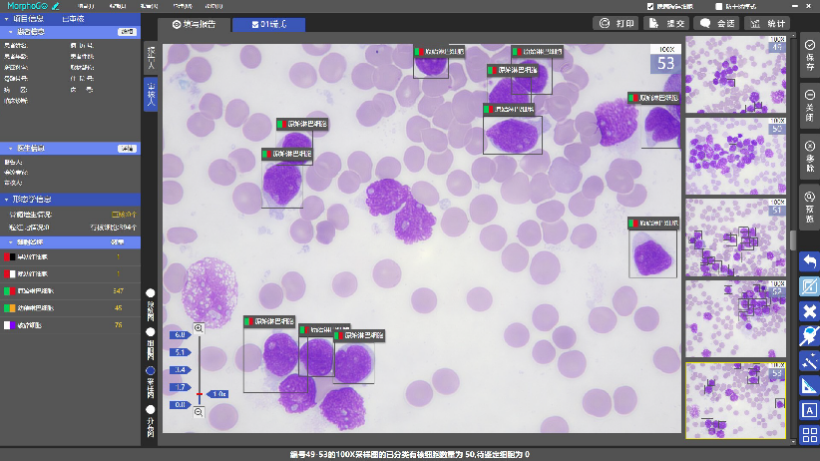Image resolution: width=820 pixels, height=461 pixels.
Task: Select the bottom white view-mode radio button
Action: [x=150, y=409]
